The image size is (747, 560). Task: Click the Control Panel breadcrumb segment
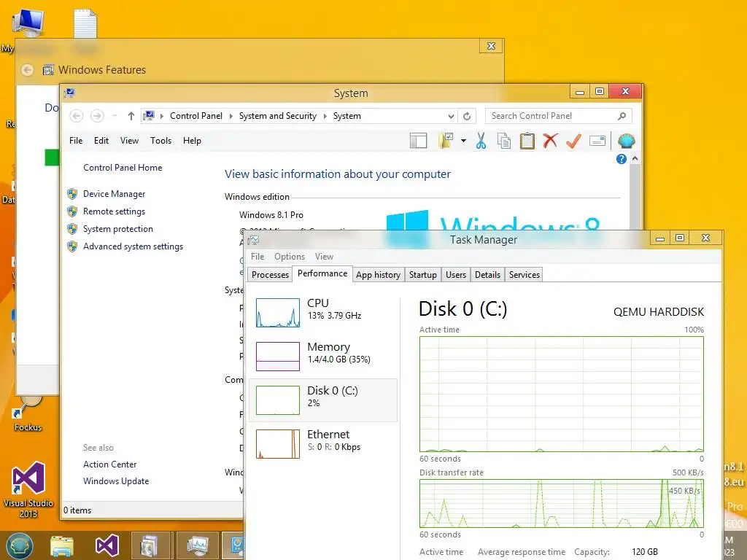coord(196,116)
